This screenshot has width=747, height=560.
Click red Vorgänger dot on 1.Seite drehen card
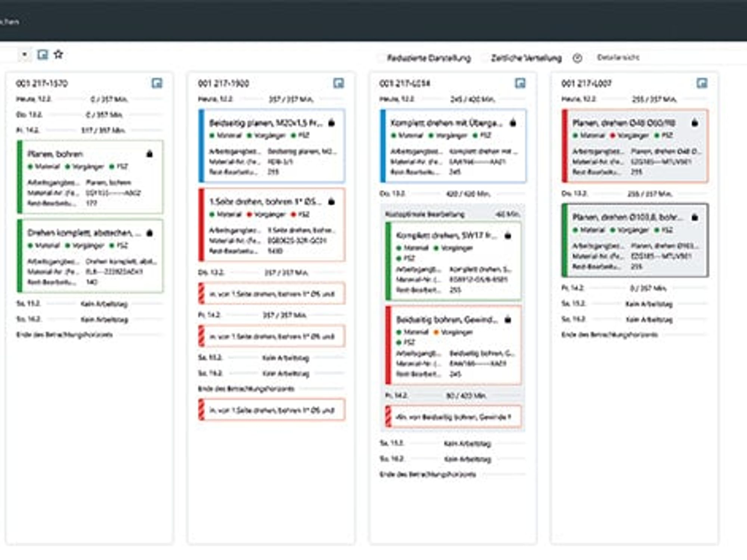tap(249, 214)
